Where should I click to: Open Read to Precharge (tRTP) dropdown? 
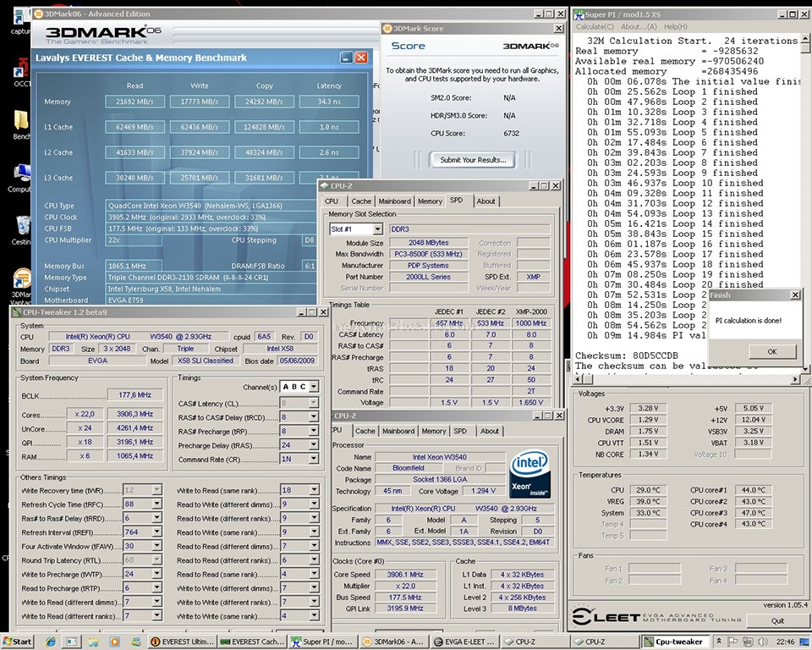(x=157, y=588)
